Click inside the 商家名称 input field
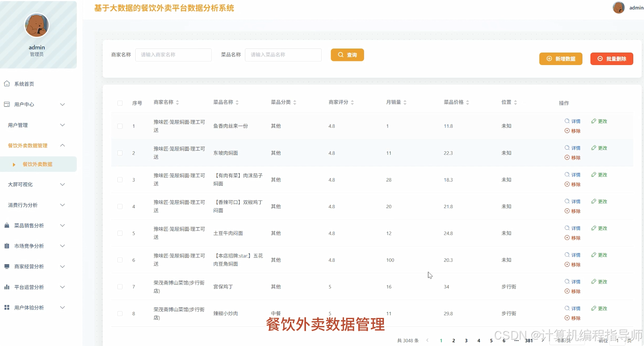Viewport: 644px width, 346px height. pyautogui.click(x=173, y=55)
